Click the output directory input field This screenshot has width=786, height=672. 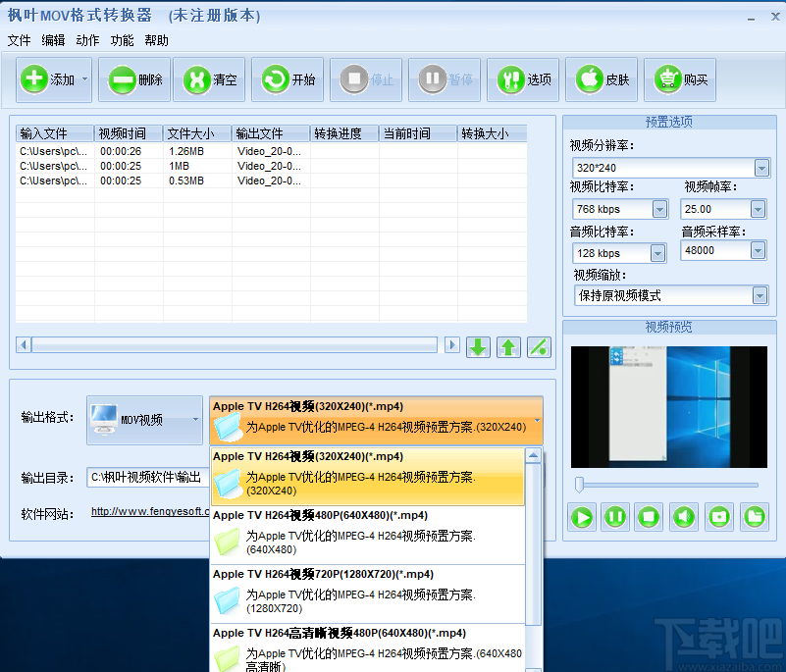pos(148,477)
